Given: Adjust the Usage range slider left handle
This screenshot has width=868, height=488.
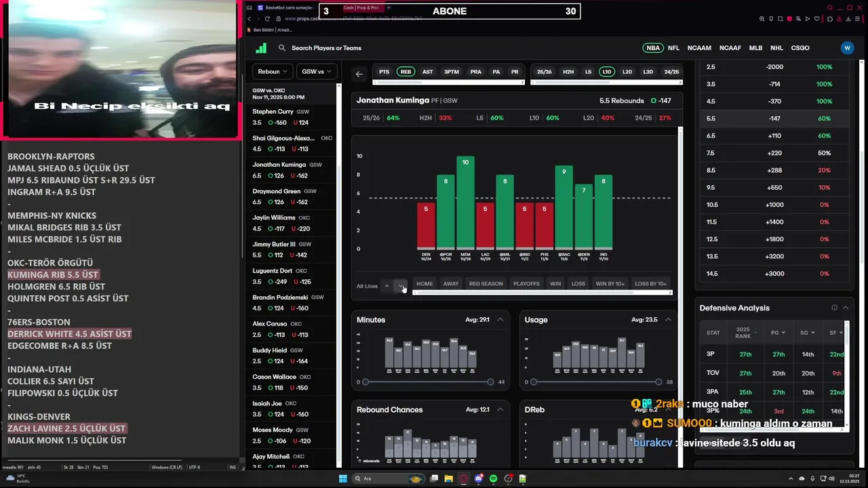Looking at the screenshot, I should coord(533,382).
